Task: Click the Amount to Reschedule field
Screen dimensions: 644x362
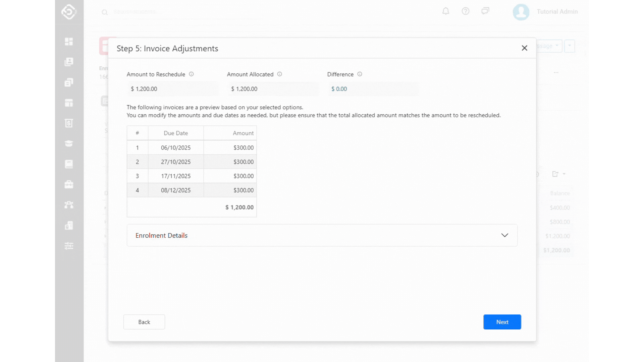Action: [172, 89]
